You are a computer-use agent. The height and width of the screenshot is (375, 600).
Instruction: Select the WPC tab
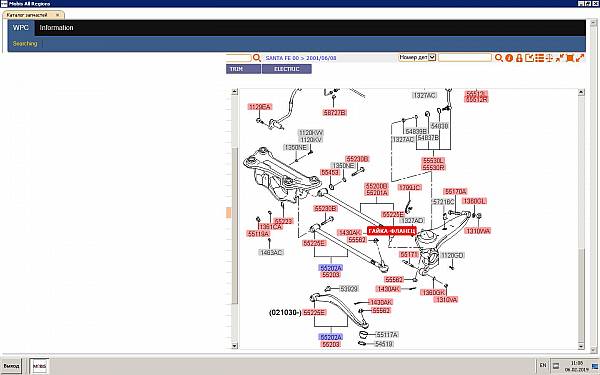pos(21,28)
